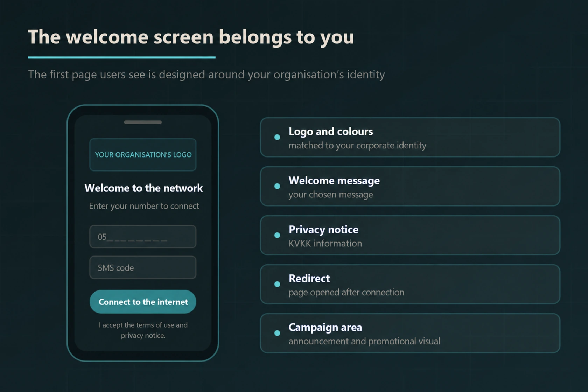Click the terms of use and privacy notice text
The height and width of the screenshot is (392, 588).
pos(143,330)
